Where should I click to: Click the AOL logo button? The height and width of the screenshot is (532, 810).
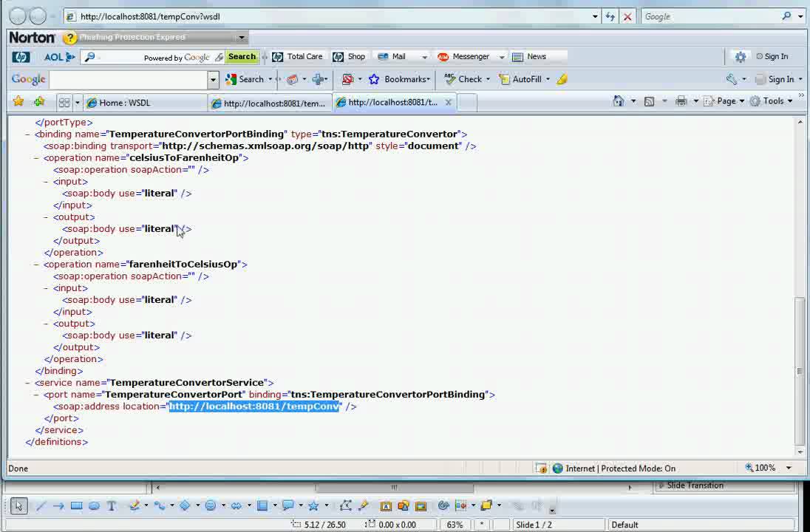[59, 57]
